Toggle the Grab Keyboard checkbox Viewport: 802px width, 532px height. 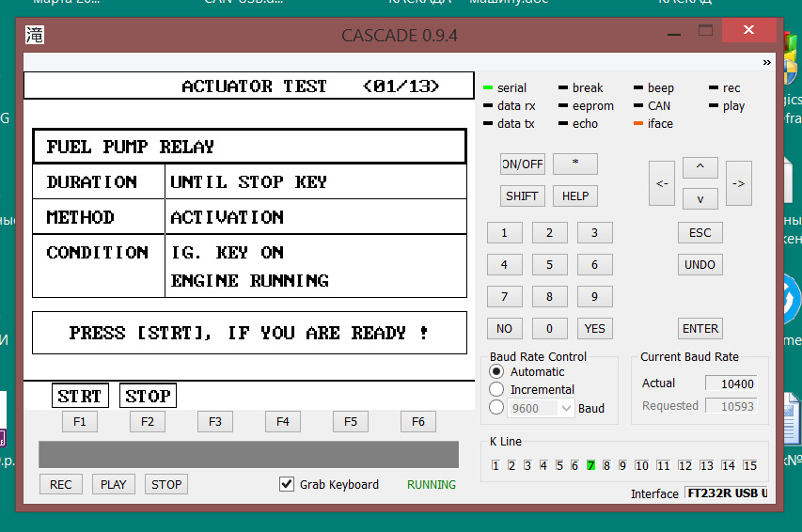click(x=287, y=484)
